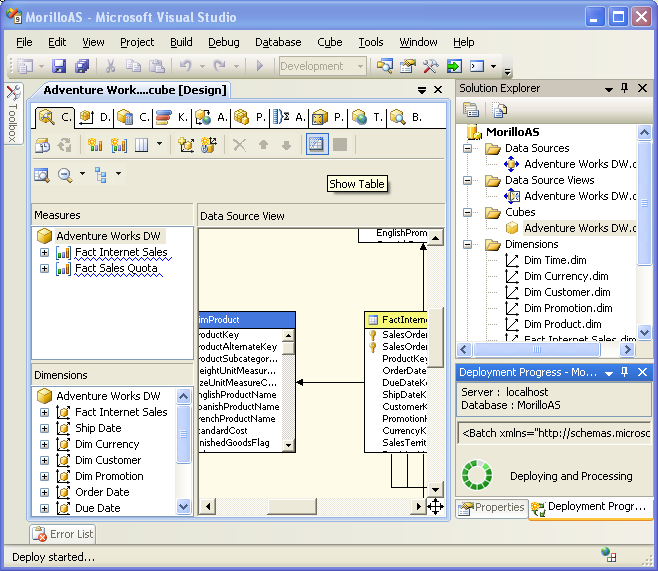Select the Dim Customer cube dimension

108,460
